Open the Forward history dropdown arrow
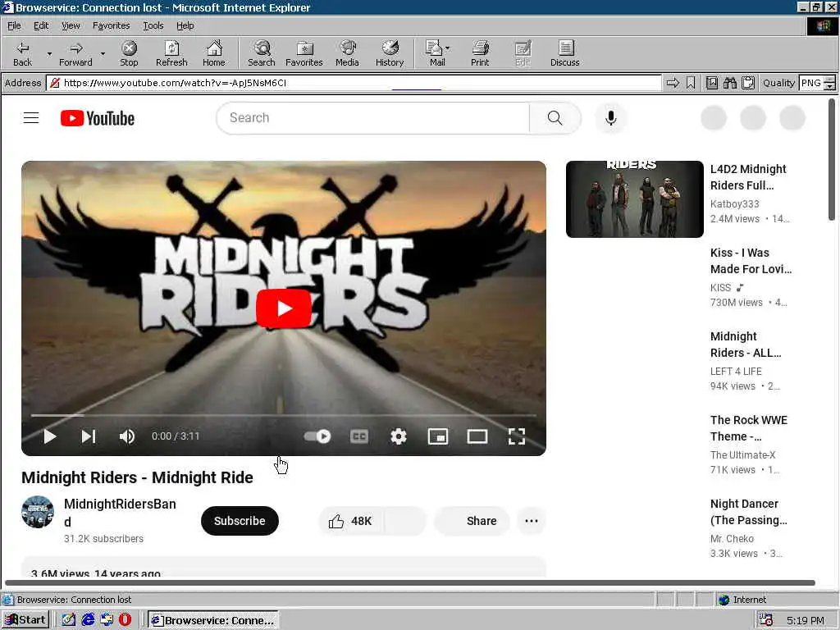 [x=103, y=53]
